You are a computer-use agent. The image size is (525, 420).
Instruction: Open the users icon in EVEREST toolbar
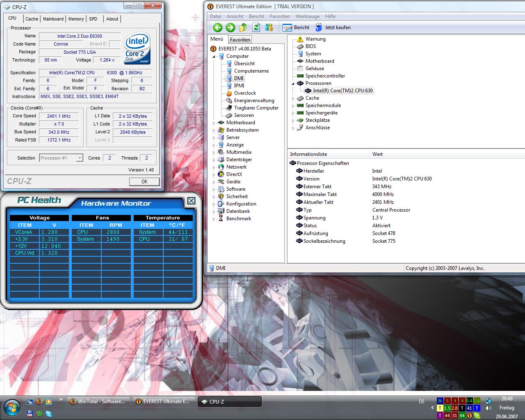click(x=269, y=27)
